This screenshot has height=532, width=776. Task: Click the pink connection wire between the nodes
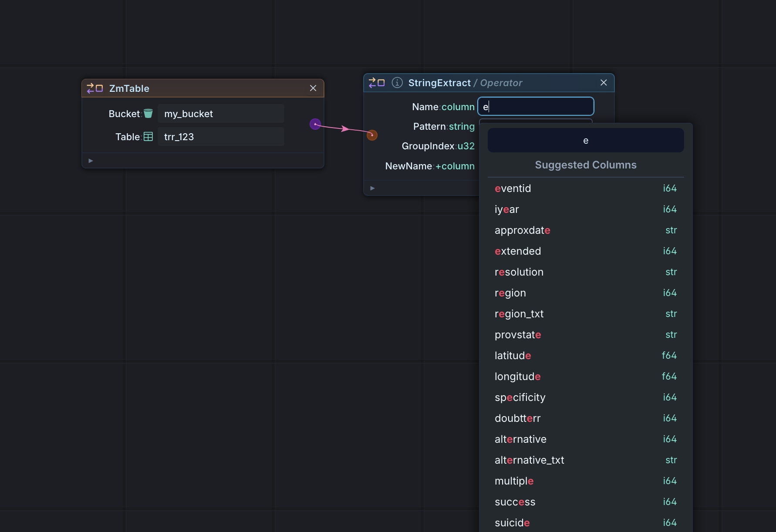coord(344,129)
